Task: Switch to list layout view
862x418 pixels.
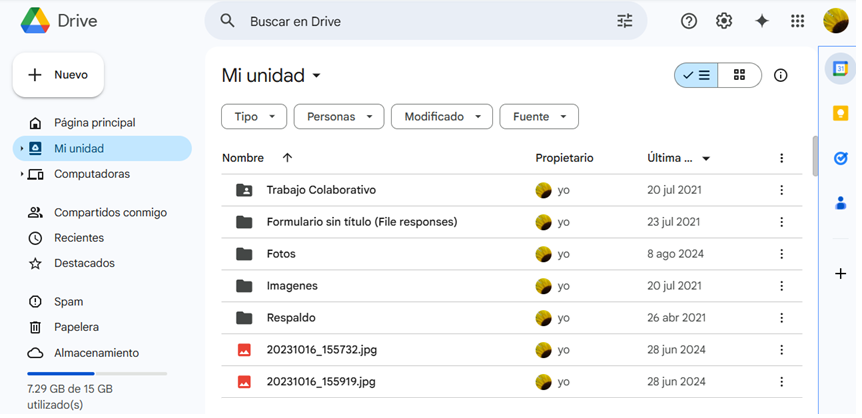Action: pyautogui.click(x=696, y=75)
